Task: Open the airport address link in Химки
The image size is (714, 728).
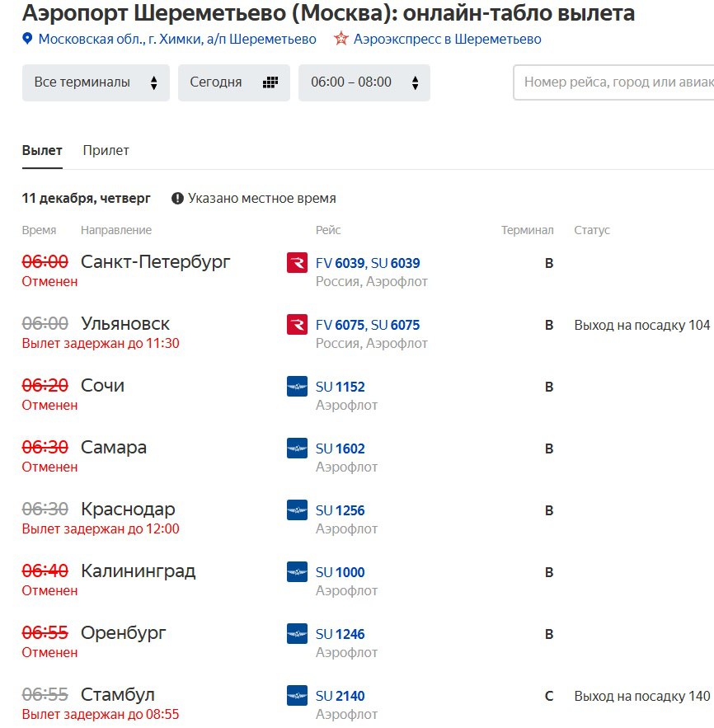Action: point(177,39)
